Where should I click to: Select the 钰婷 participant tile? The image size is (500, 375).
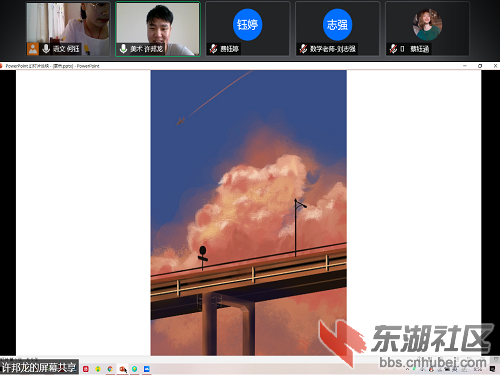click(x=248, y=29)
